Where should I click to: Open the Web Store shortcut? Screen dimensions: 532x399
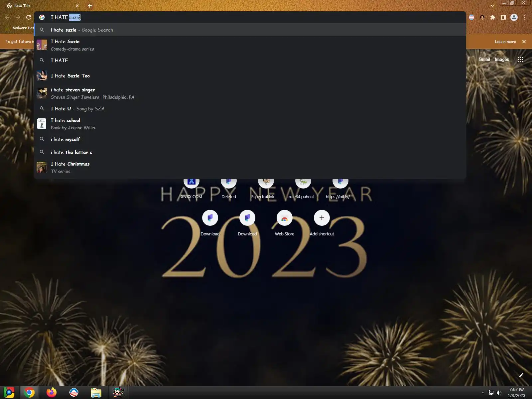tap(285, 223)
